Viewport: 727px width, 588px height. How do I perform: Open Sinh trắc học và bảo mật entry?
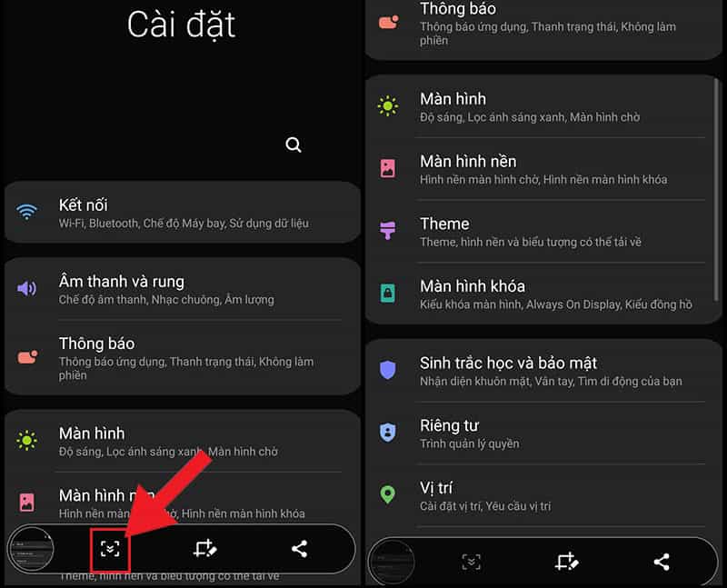[x=543, y=371]
